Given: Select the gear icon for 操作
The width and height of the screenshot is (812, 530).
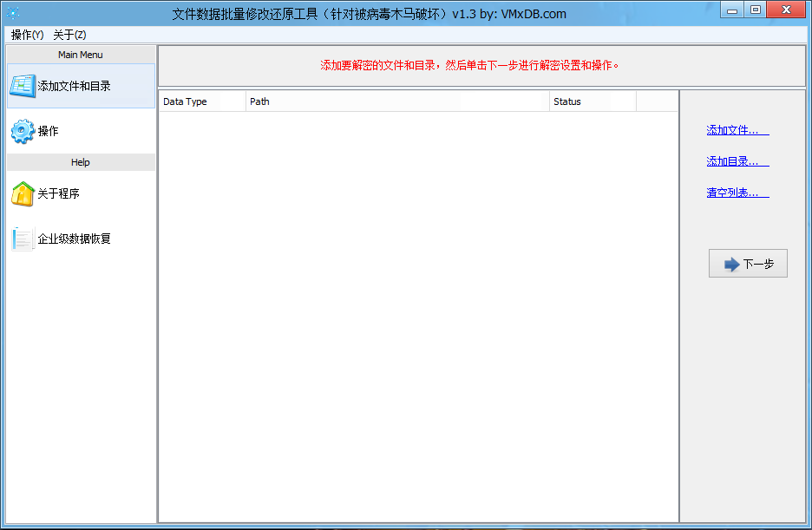Looking at the screenshot, I should pyautogui.click(x=23, y=131).
